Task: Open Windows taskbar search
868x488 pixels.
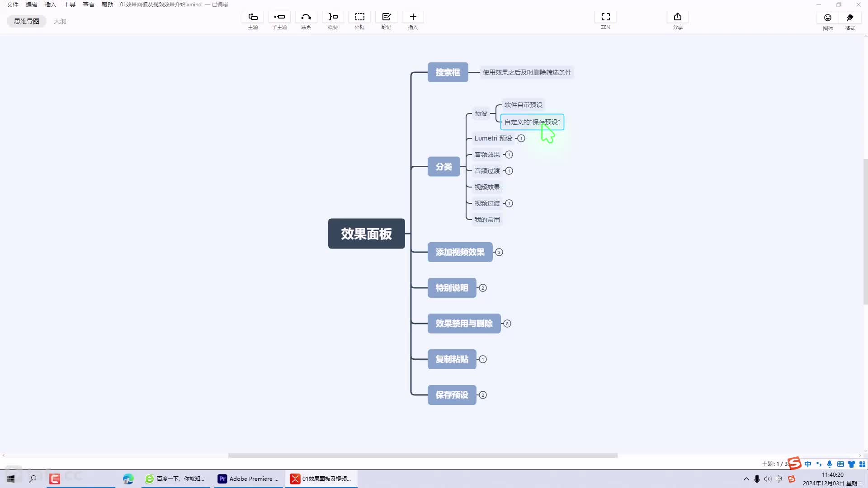Action: (x=33, y=479)
